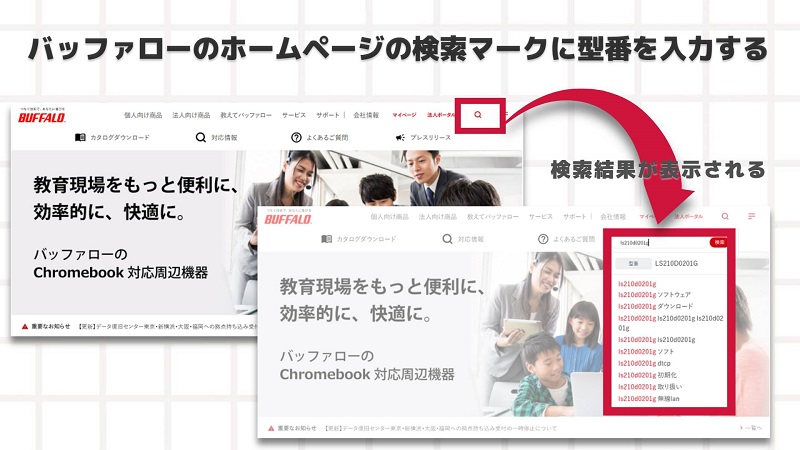Click よくあるご質問 label in the front screenshot

(x=574, y=239)
